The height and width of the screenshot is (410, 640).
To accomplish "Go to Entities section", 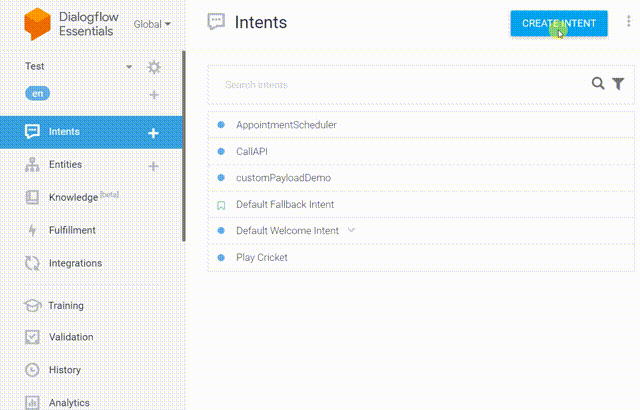I will point(65,164).
